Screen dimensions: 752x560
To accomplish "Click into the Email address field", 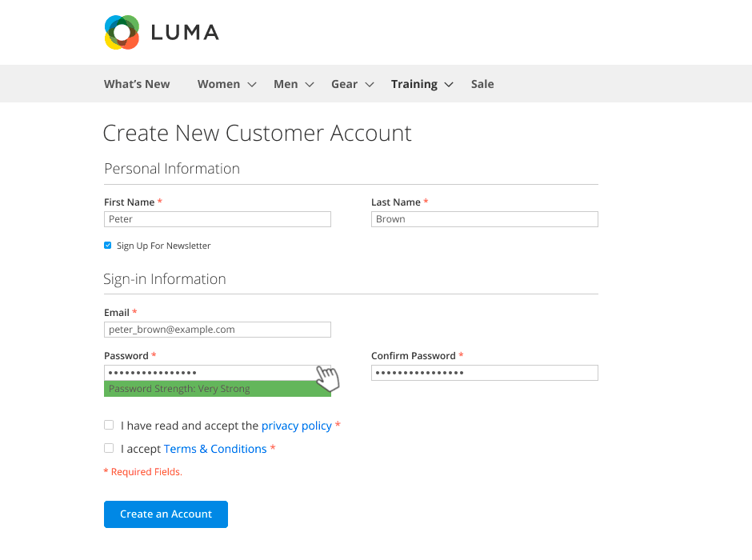I will tap(218, 330).
